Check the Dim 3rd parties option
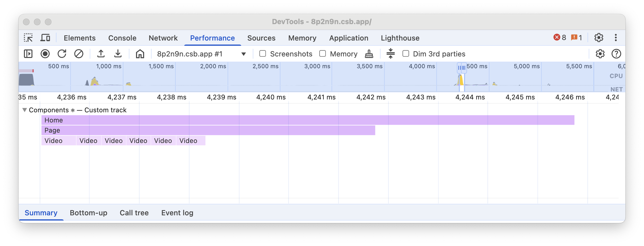The height and width of the screenshot is (246, 644). 406,54
